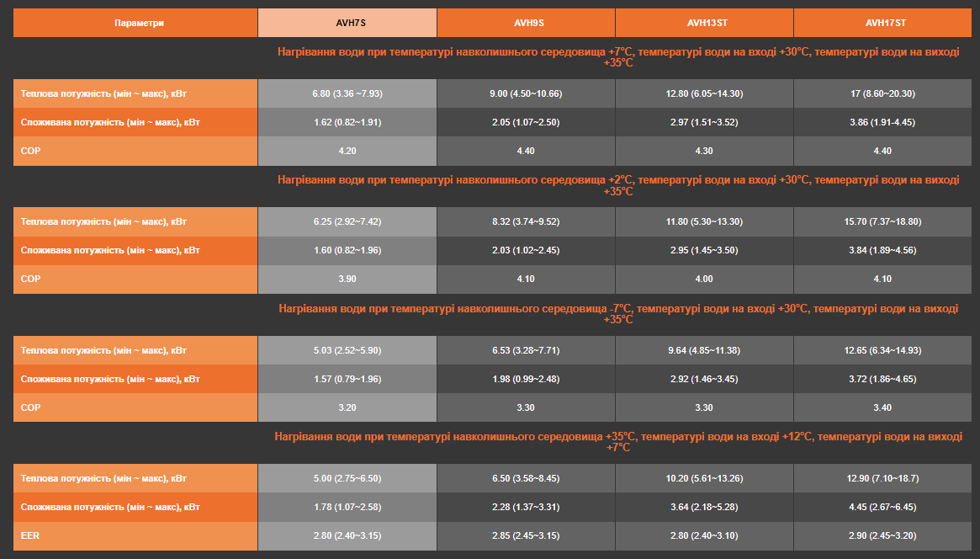Select the cell with 6.80 (3.36~7.93)
Screen dimensions: 980x559
(x=347, y=93)
